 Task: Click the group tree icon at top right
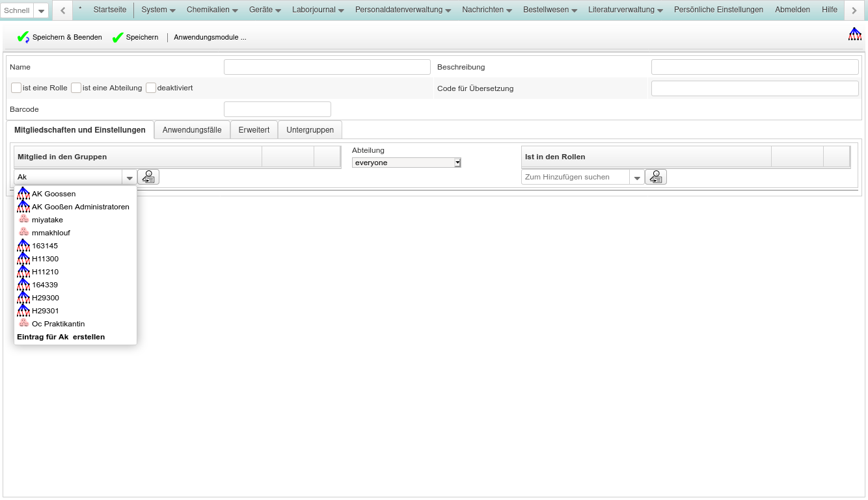click(x=854, y=34)
